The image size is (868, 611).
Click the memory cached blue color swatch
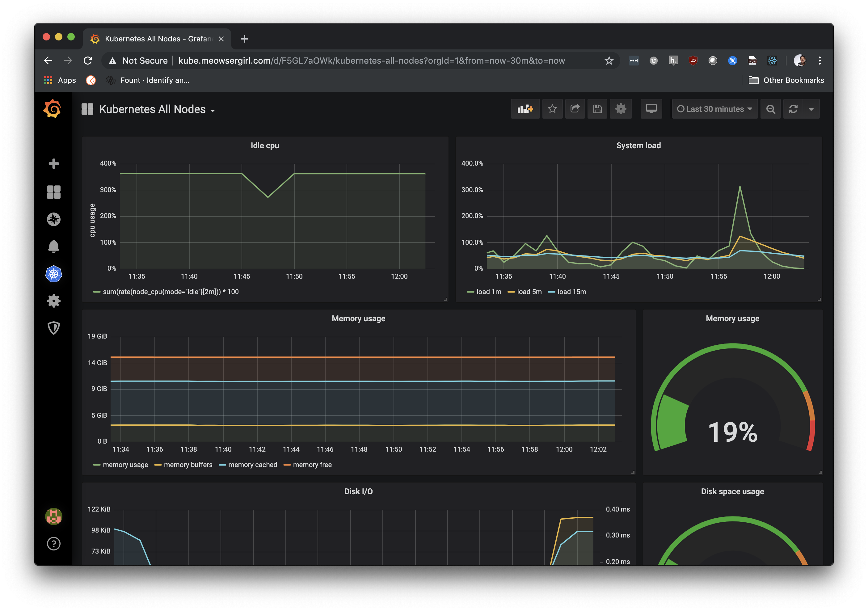222,465
